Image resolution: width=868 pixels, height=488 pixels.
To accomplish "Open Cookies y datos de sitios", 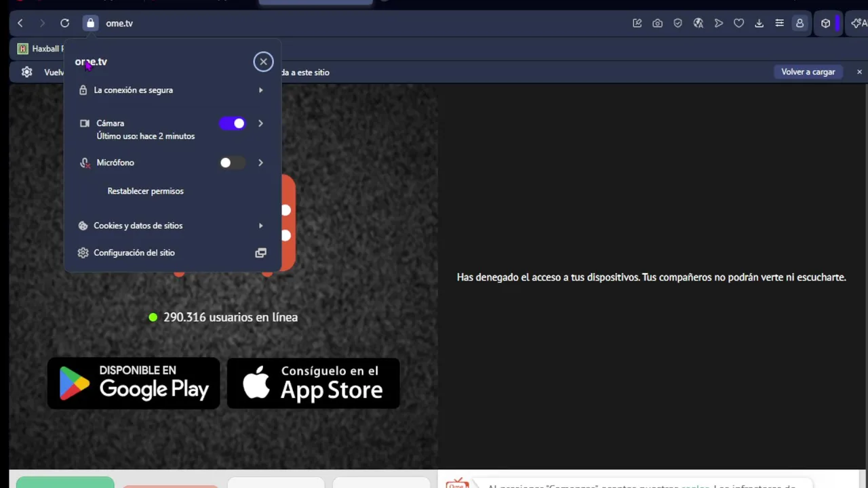I will (172, 226).
